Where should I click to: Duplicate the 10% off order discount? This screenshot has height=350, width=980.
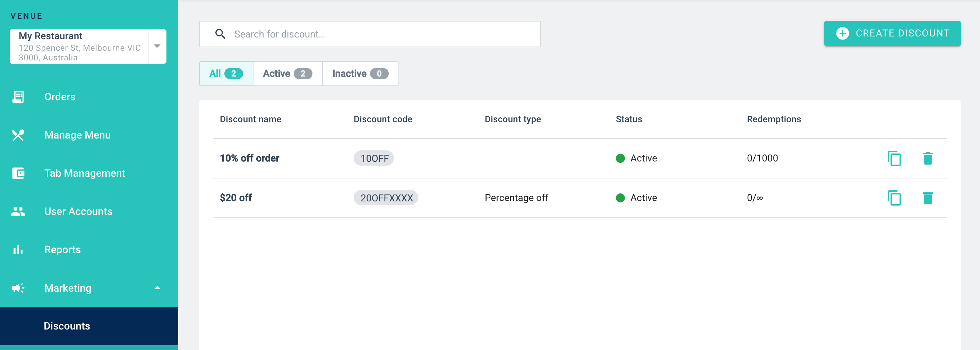(x=894, y=158)
